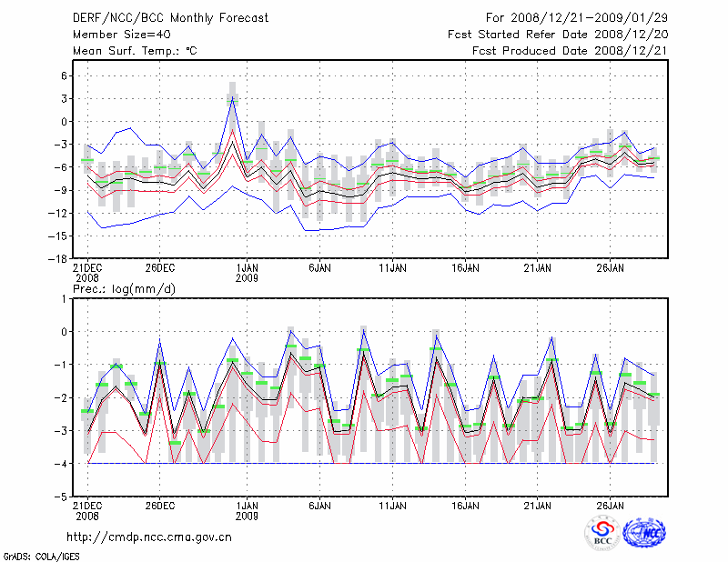Click 11JAN label under precipitation chart
Screen dimensions: 728x562
tap(392, 505)
